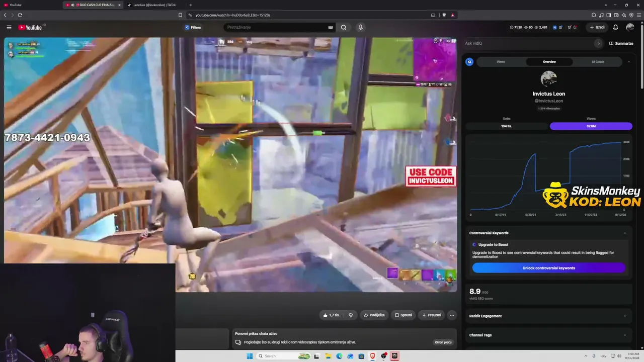
Task: Open more actions three-dot menu
Action: click(452, 315)
